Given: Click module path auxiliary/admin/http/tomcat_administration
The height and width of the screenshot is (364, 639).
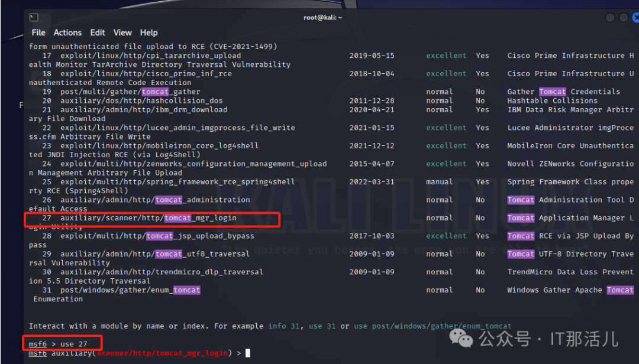Looking at the screenshot, I should pyautogui.click(x=155, y=200).
